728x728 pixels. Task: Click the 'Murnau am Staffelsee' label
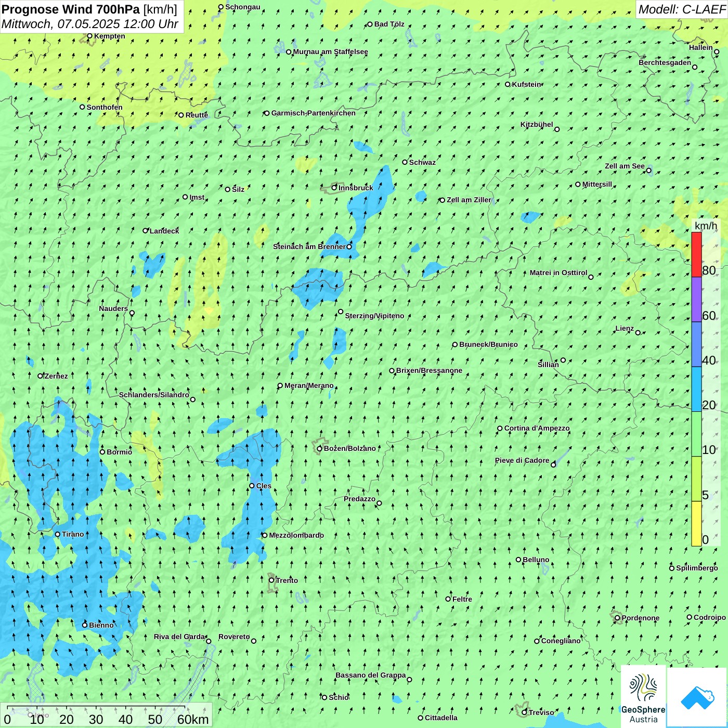(330, 51)
